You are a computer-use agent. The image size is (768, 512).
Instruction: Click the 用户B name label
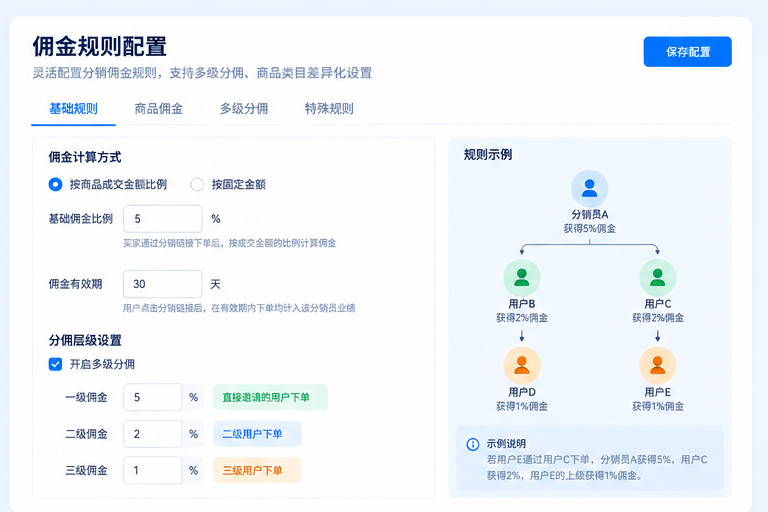[522, 304]
